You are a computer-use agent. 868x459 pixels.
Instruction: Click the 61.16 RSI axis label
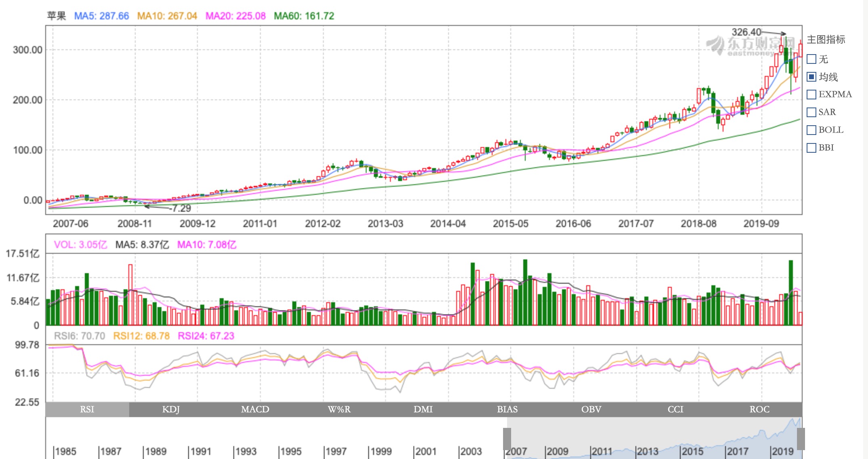click(27, 373)
